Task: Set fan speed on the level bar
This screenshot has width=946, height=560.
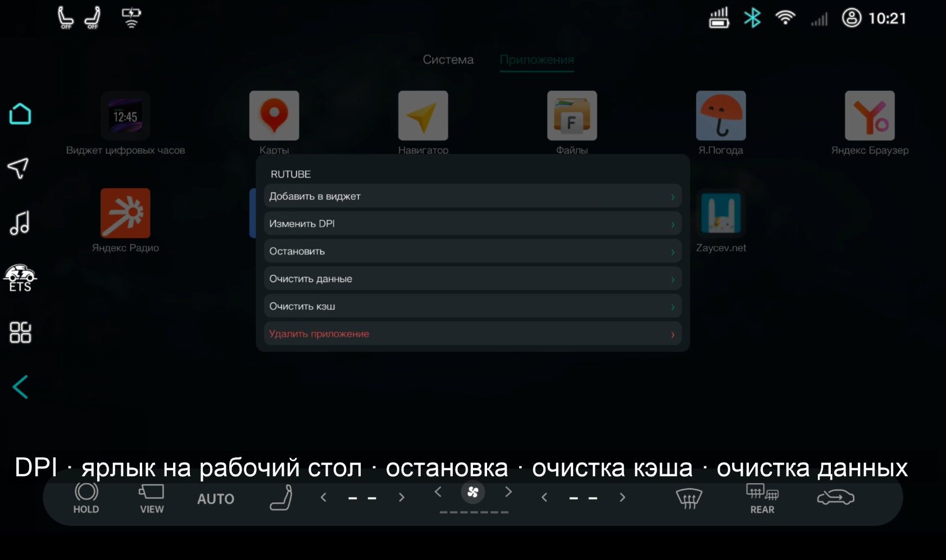Action: click(x=474, y=512)
